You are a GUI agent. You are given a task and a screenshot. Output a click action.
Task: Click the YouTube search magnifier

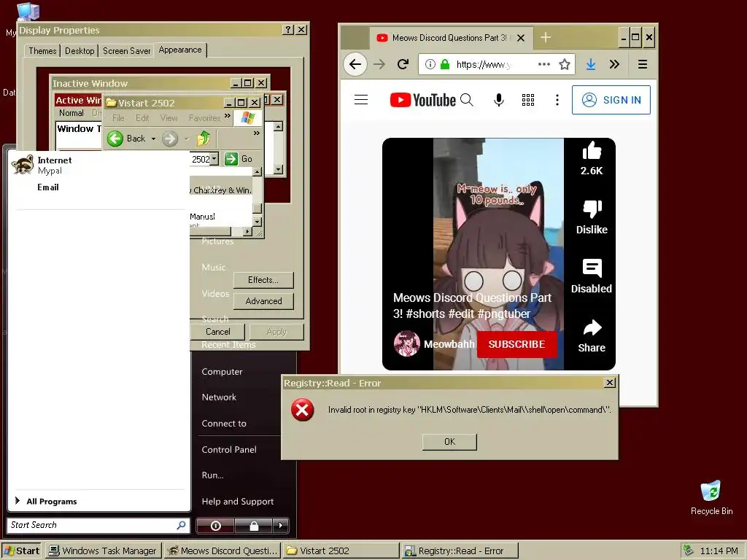pyautogui.click(x=467, y=99)
